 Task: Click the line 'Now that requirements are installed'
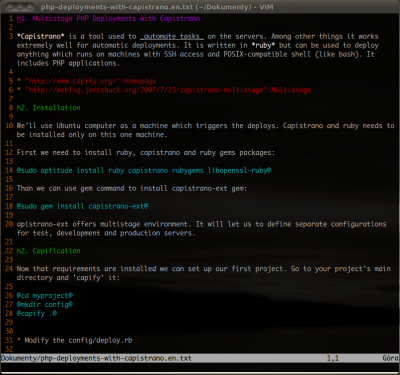(203, 269)
